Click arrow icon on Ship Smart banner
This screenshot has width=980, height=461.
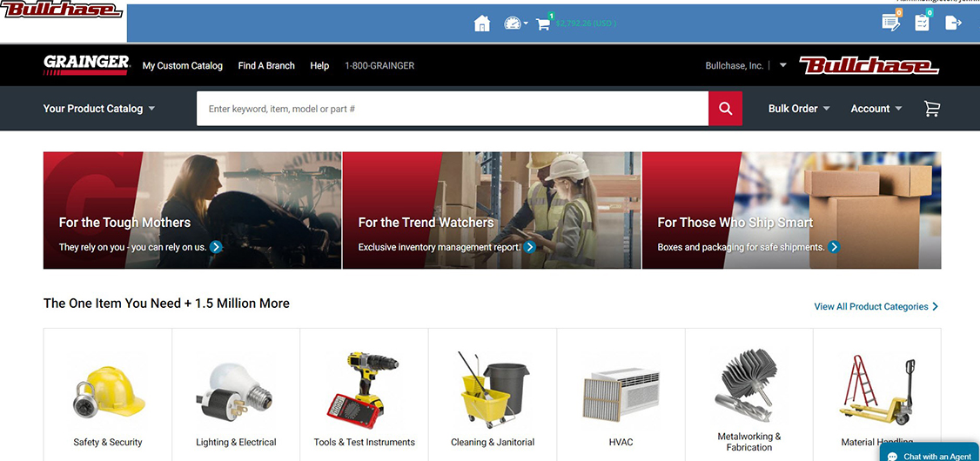point(834,247)
